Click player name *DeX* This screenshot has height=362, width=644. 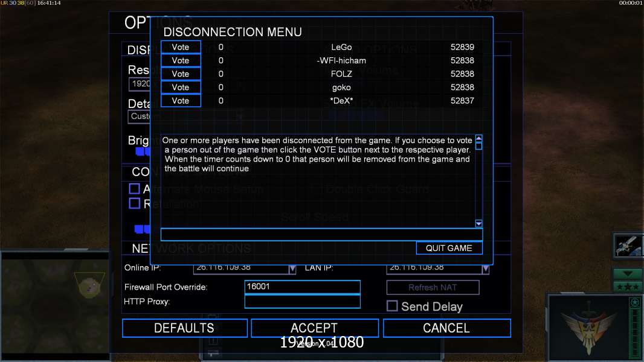pos(341,101)
